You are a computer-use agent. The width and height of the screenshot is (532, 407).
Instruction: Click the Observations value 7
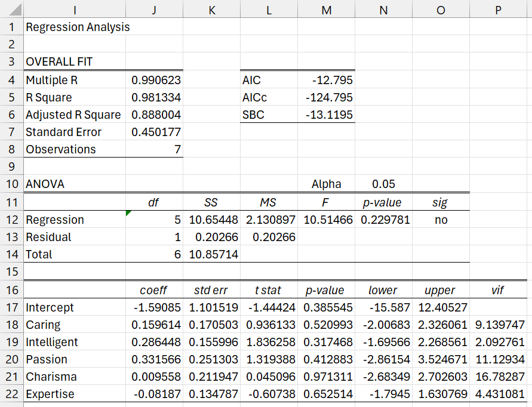(x=155, y=149)
